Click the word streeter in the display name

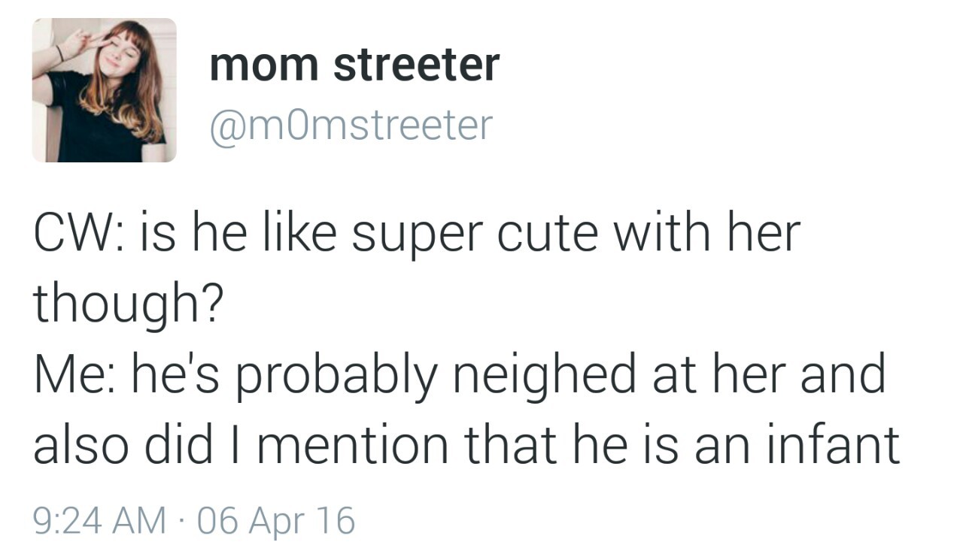tap(416, 65)
